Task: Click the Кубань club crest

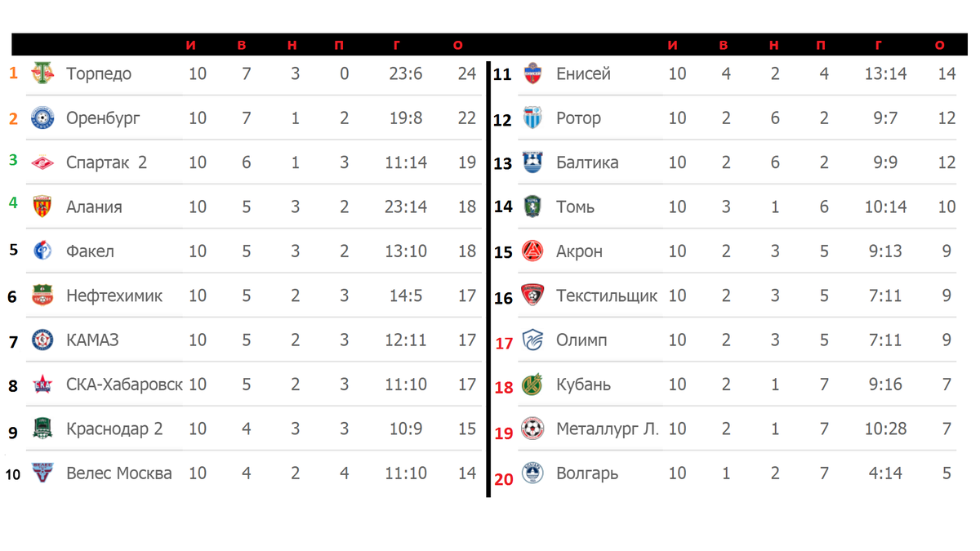Action: coord(532,384)
